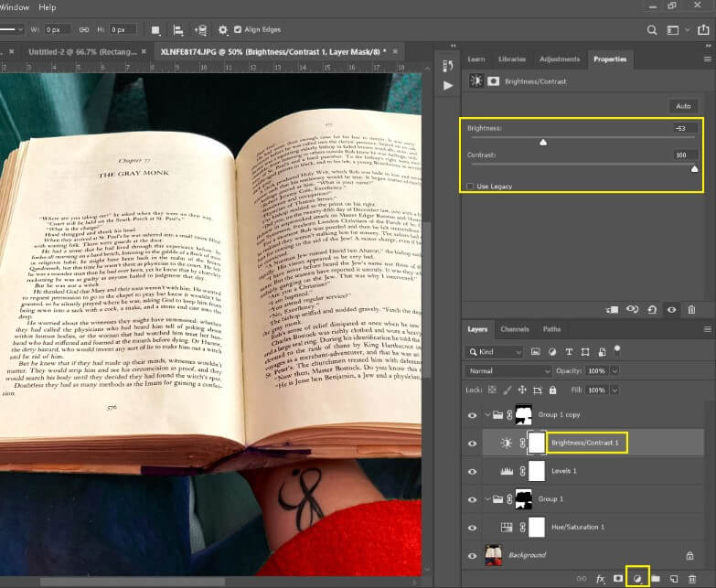Screen dimensions: 716x588
Task: Hide the Brightness/Contrast 1 layer
Action: tap(472, 444)
